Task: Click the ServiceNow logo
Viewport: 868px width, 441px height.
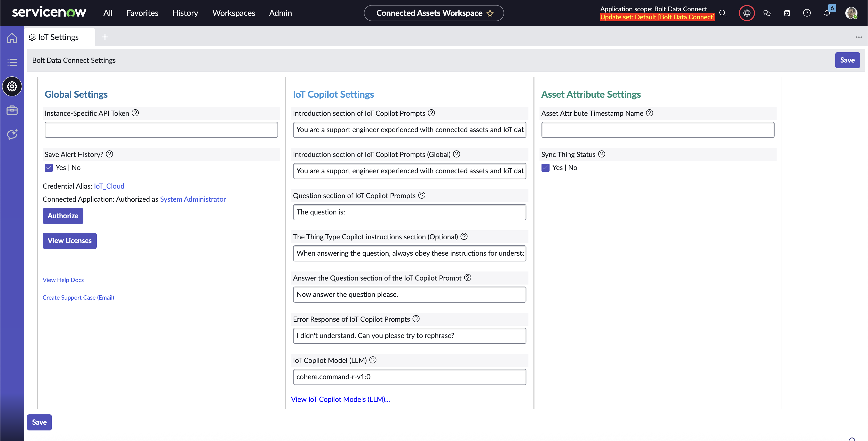Action: click(49, 13)
